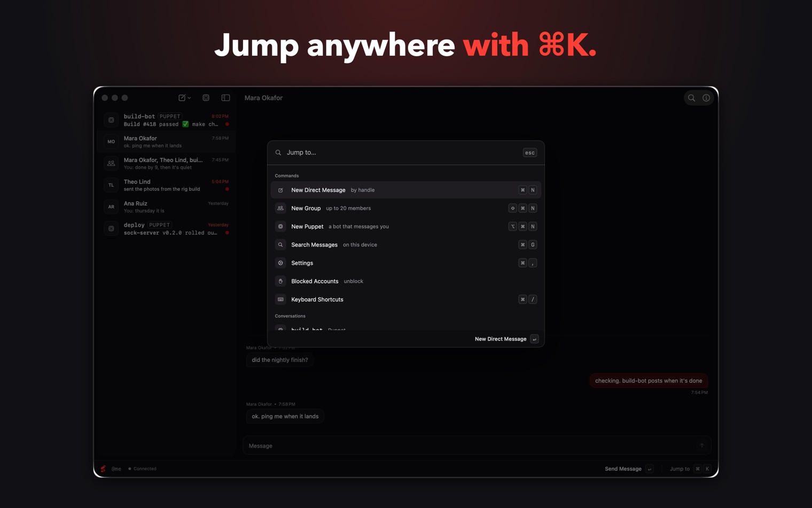Viewport: 812px width, 508px height.
Task: Click the Keyboard Shortcuts keyboard icon
Action: pyautogui.click(x=280, y=299)
